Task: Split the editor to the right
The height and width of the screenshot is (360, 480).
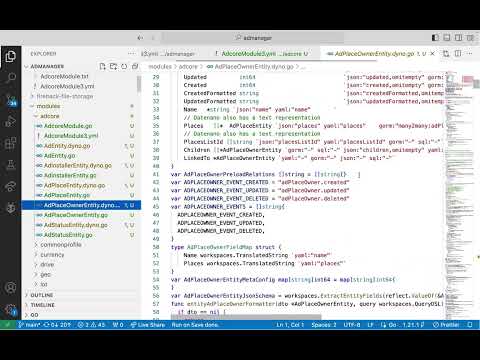Action: [458, 53]
